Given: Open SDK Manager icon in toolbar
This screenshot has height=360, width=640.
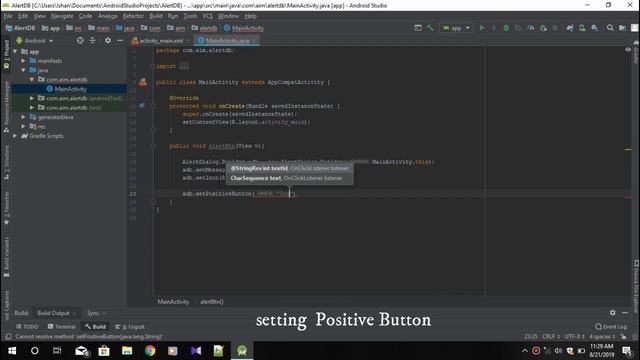Looking at the screenshot, I should 595,28.
